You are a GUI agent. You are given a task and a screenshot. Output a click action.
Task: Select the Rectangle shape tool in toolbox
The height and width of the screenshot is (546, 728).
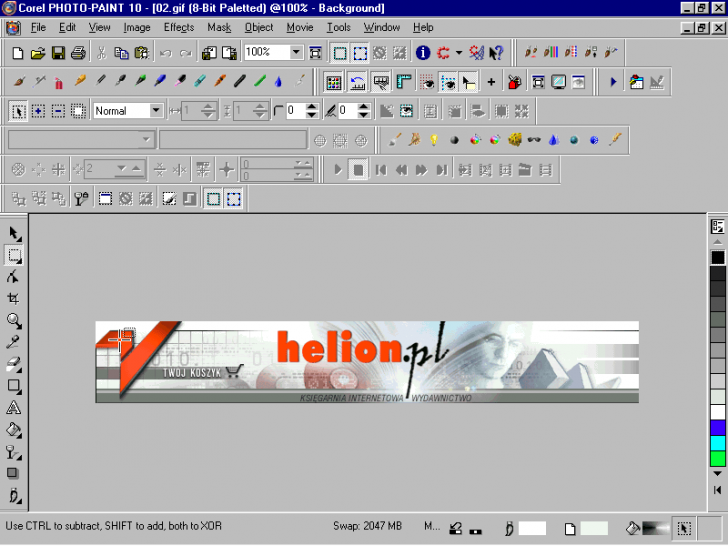[14, 386]
